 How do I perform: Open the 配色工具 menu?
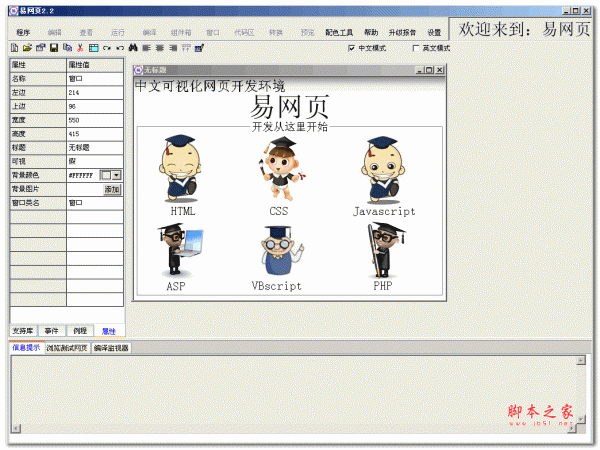(x=339, y=32)
